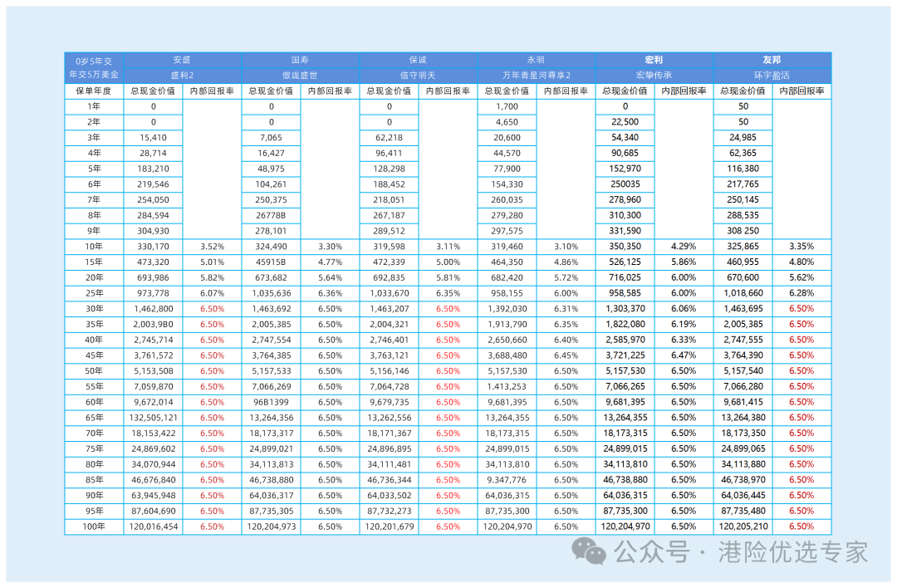The width and height of the screenshot is (897, 588).
Task: Click the cash value '9.347,776'
Action: (x=507, y=480)
